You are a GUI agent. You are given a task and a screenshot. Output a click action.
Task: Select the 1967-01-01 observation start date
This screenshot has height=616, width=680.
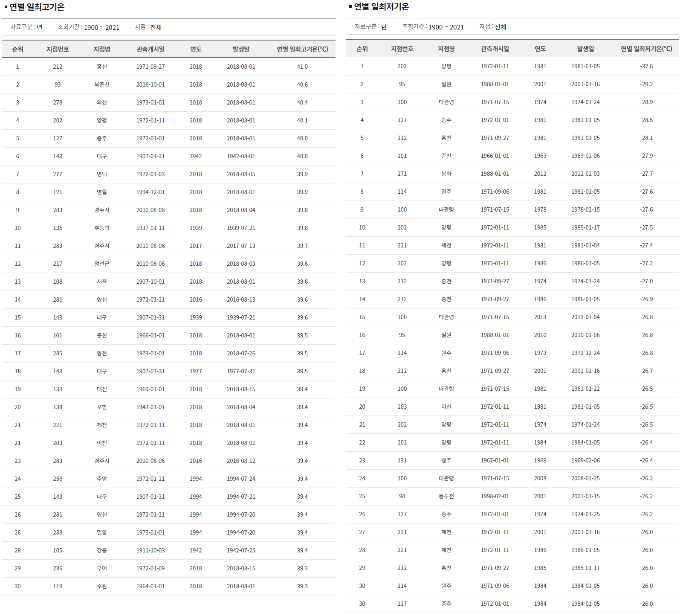495,460
